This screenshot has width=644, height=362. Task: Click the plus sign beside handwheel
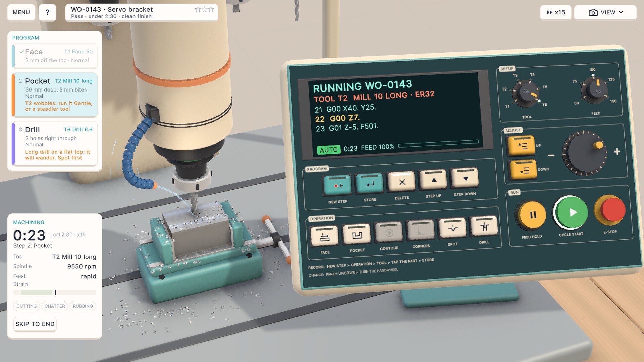tap(617, 152)
